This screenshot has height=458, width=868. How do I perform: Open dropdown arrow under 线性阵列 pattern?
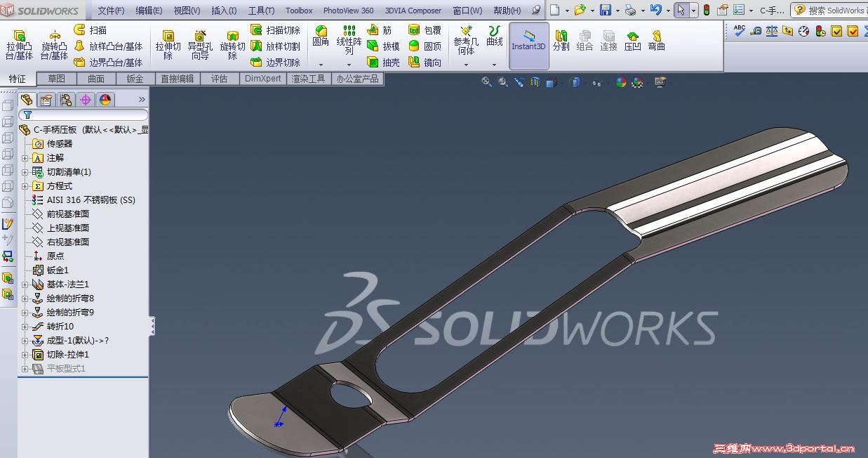pos(349,65)
